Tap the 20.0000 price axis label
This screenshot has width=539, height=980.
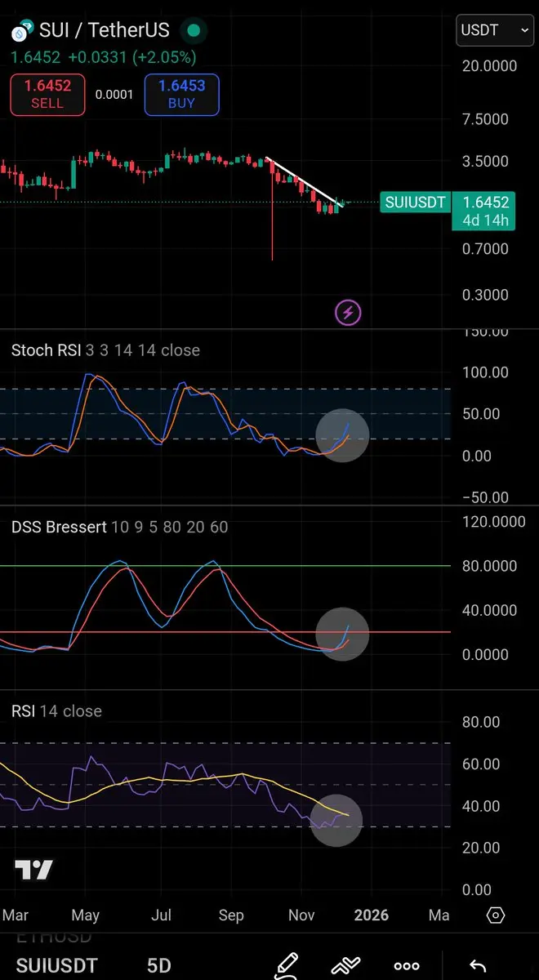click(x=490, y=66)
